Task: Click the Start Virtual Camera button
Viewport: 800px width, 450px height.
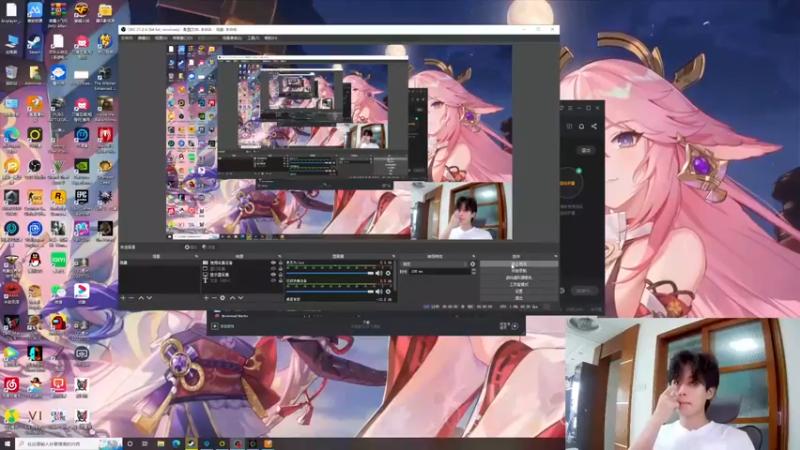Action: 519,278
